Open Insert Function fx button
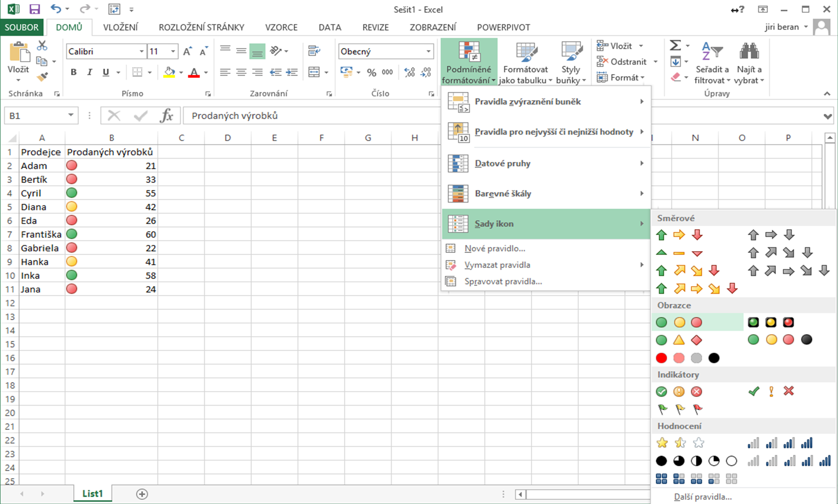The image size is (838, 504). (x=166, y=115)
